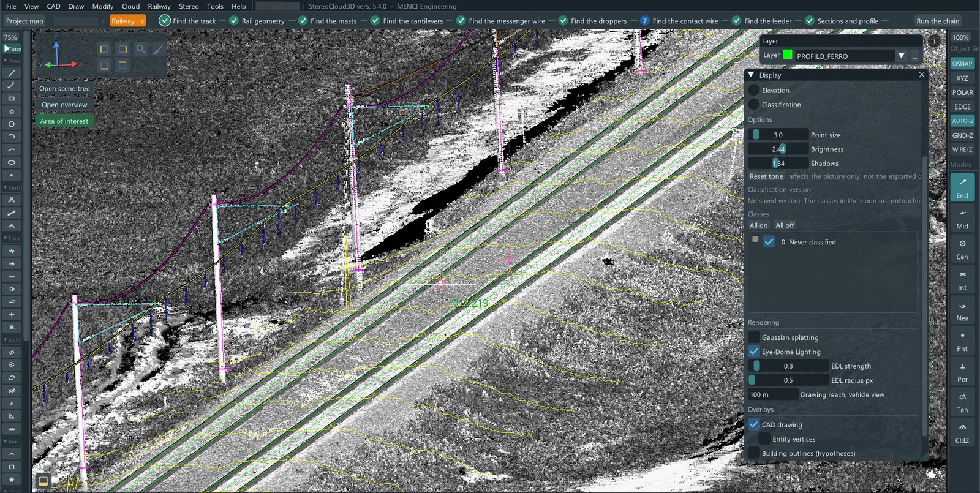Adjust the Point size slider
The height and width of the screenshot is (493, 980).
tap(778, 135)
